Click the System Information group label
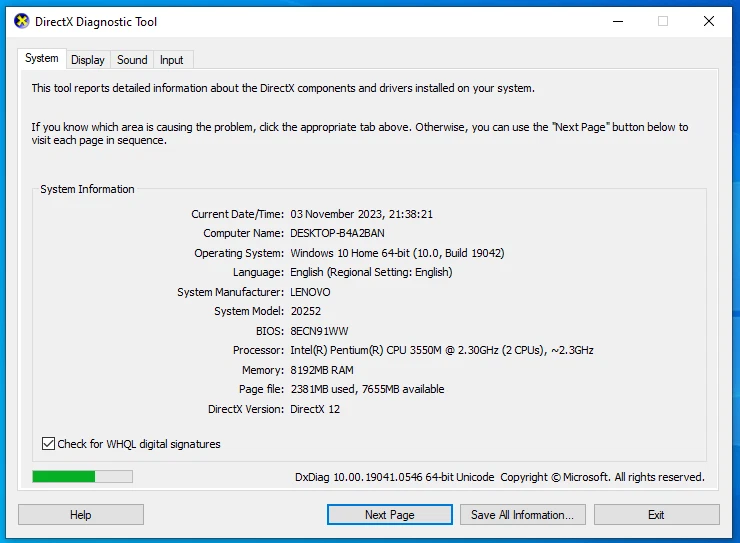 click(x=87, y=189)
